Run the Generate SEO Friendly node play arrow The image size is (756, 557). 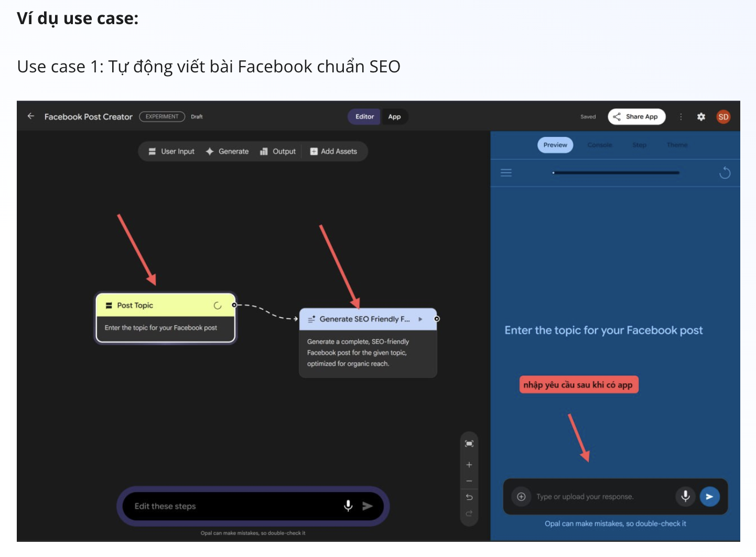(420, 319)
